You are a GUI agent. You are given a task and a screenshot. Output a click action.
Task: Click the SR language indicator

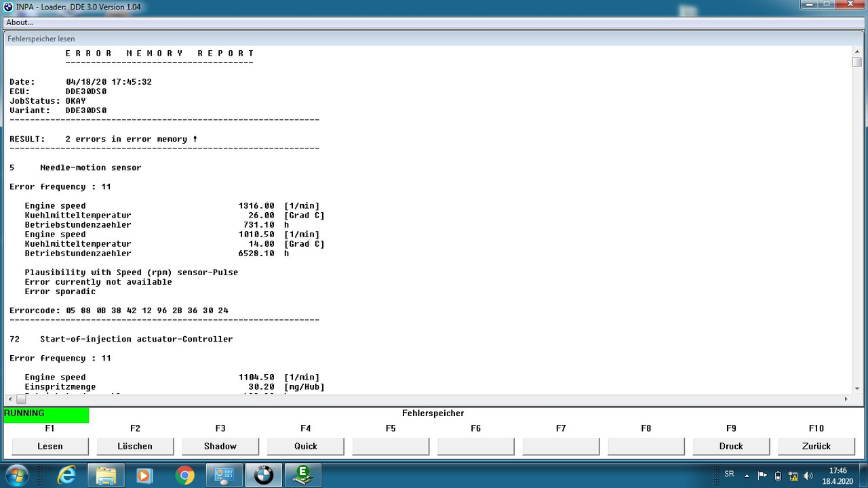729,474
